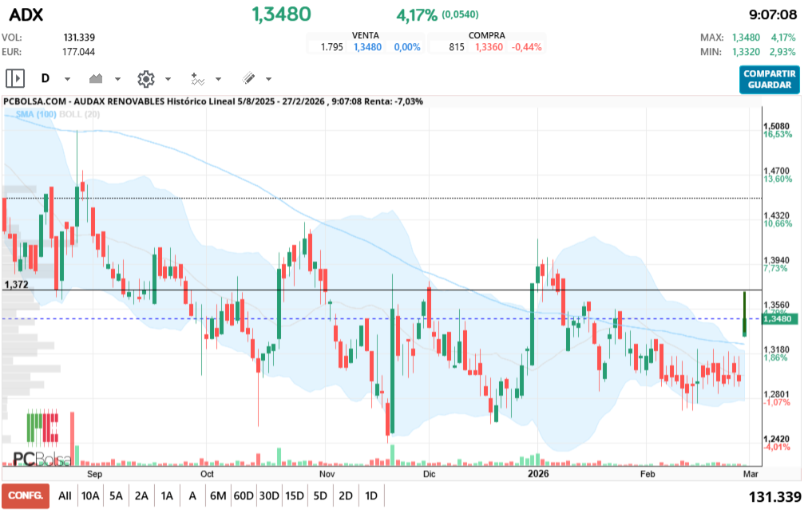Expand the timeframe dropdown arrow next to D
812x513 pixels.
65,78
